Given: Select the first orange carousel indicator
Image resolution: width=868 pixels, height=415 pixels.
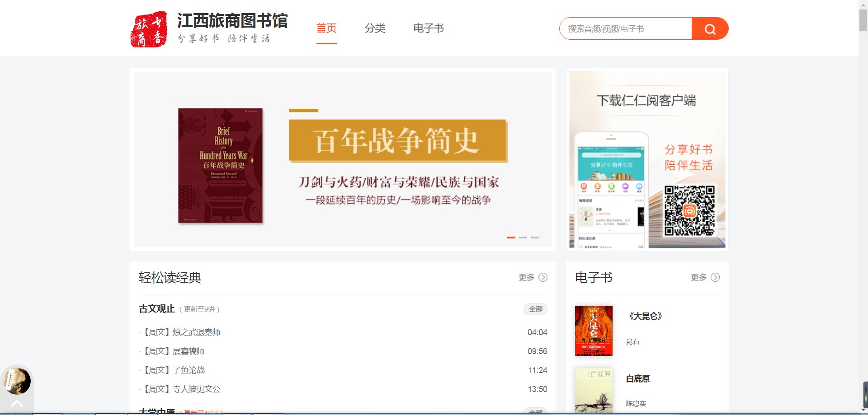Looking at the screenshot, I should tap(511, 237).
